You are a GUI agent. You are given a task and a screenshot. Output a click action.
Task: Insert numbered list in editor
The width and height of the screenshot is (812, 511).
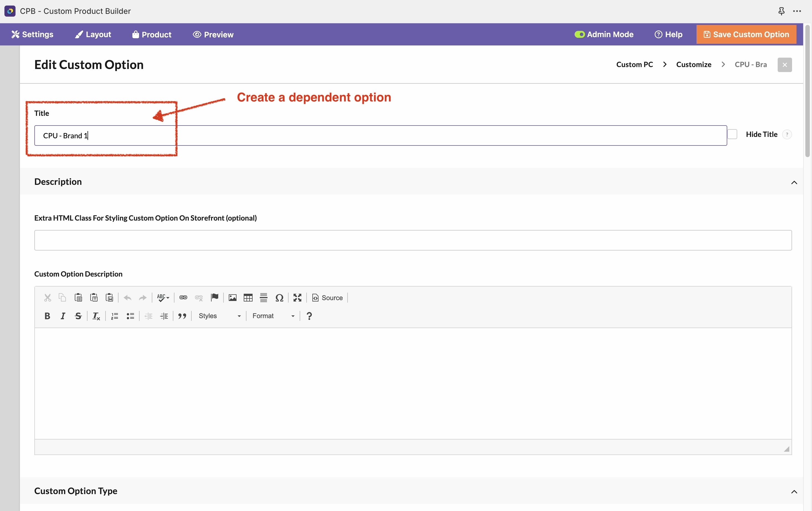click(115, 316)
